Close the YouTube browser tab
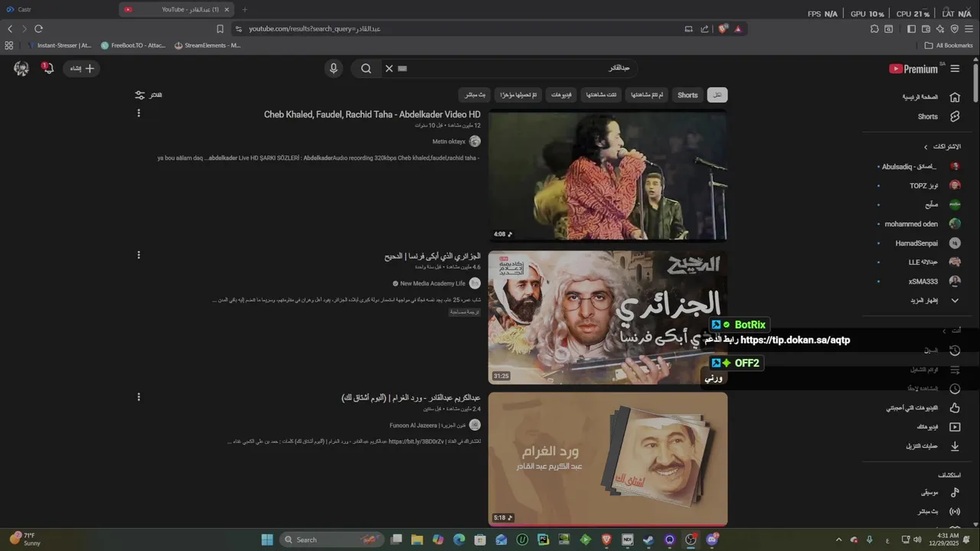The height and width of the screenshot is (551, 980). click(x=227, y=9)
